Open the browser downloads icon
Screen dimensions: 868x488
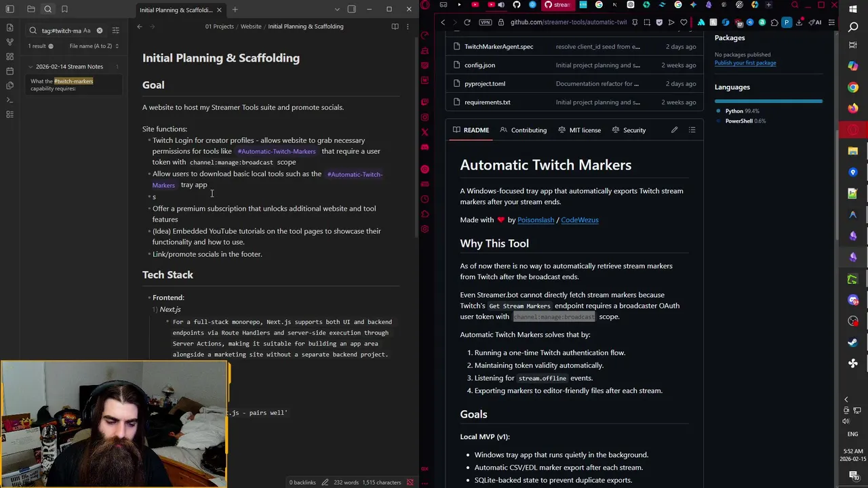click(x=799, y=22)
